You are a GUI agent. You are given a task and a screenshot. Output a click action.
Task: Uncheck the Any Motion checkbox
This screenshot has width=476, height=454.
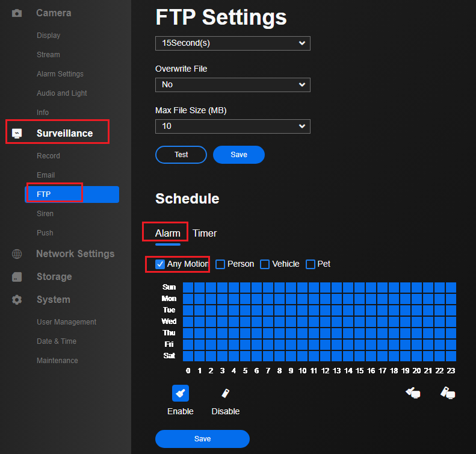[x=160, y=264]
